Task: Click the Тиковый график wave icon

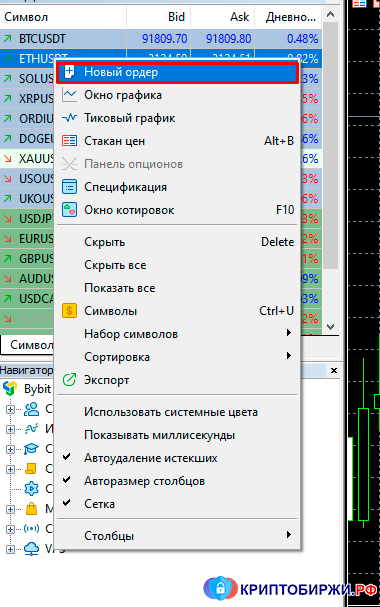Action: point(69,118)
